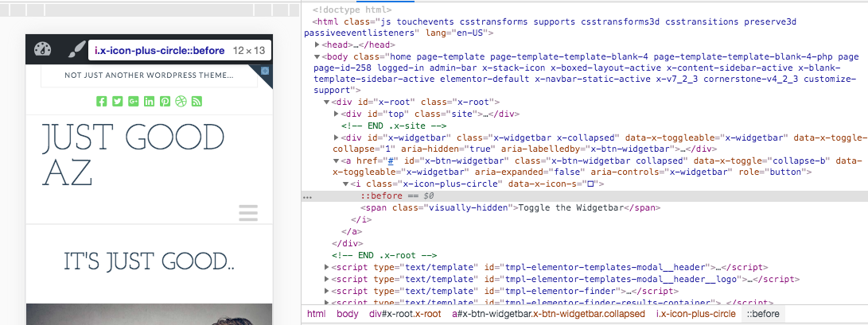Screen dimensions: 868x325
Task: Collapse the body element node
Action: pyautogui.click(x=317, y=56)
